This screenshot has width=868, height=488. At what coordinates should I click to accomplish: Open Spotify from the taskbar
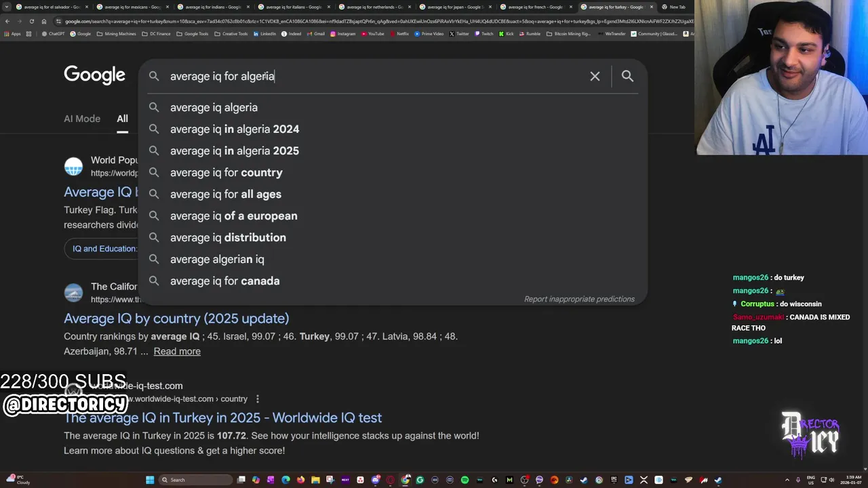tap(465, 480)
